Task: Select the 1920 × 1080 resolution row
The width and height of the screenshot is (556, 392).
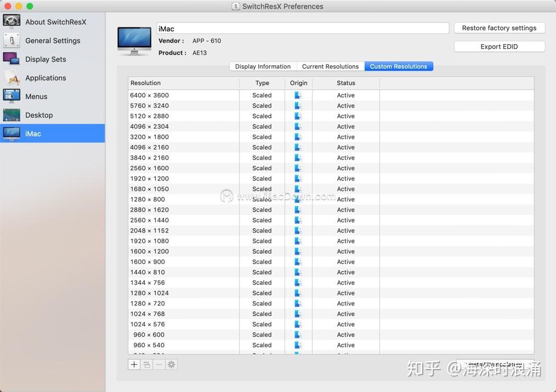Action: click(184, 241)
